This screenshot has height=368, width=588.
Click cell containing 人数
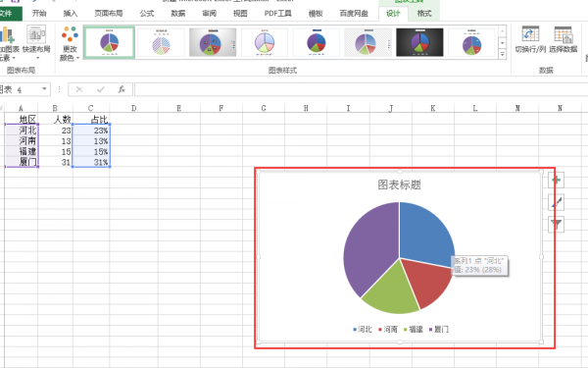pos(55,120)
